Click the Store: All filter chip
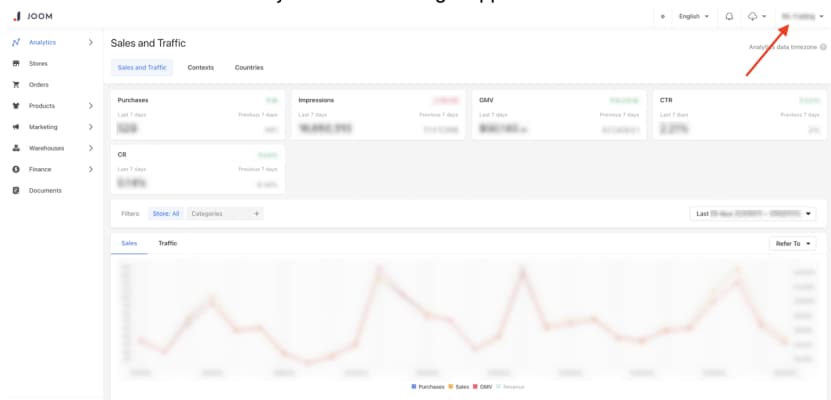Image resolution: width=831 pixels, height=400 pixels. tap(165, 213)
